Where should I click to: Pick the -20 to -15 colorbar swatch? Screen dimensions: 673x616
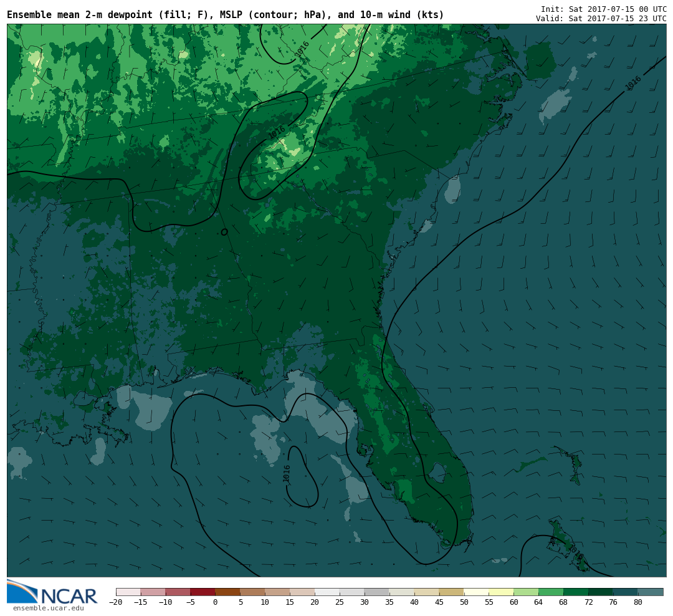128,592
